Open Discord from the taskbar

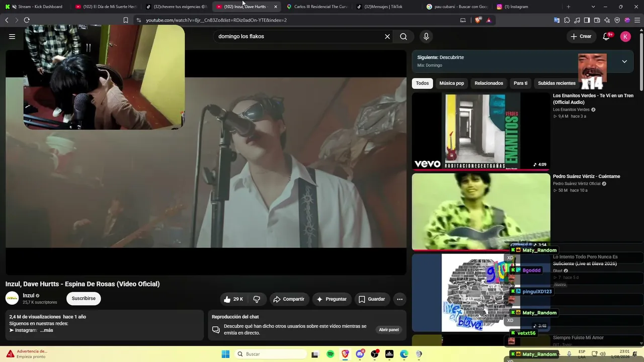tap(360, 354)
